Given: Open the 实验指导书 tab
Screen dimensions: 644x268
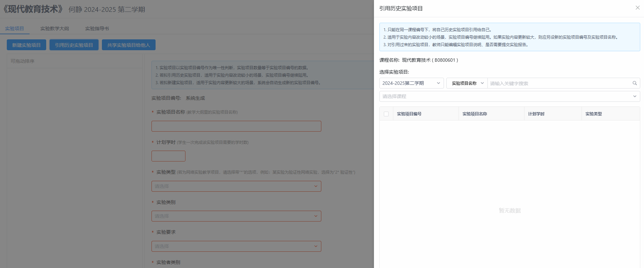Looking at the screenshot, I should pos(97,28).
